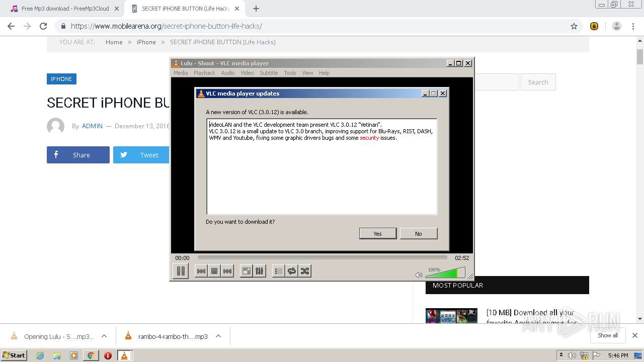Click the VLC seek progress bar
Image resolution: width=644 pixels, height=362 pixels.
click(322, 257)
